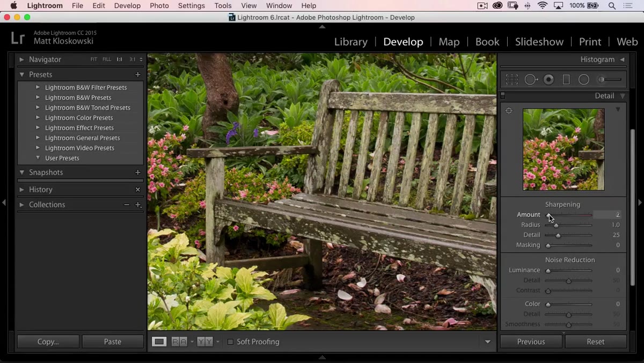Collapse the Detail panel triangle
Viewport: 644px width, 363px height.
(x=623, y=96)
